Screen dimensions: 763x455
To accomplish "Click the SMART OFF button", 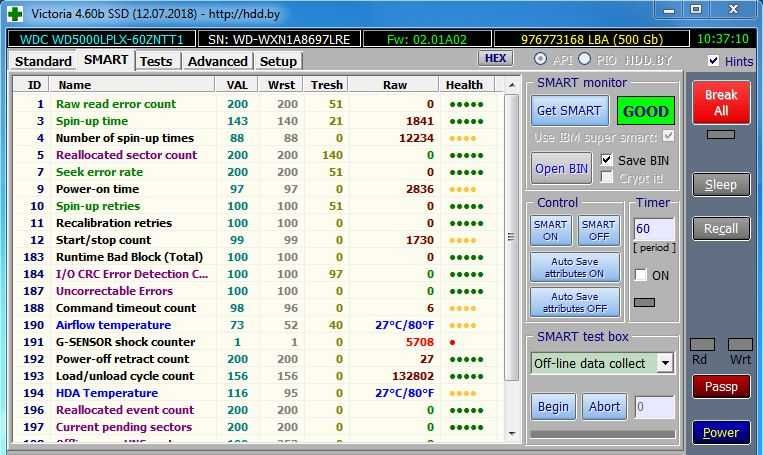I will tap(599, 230).
